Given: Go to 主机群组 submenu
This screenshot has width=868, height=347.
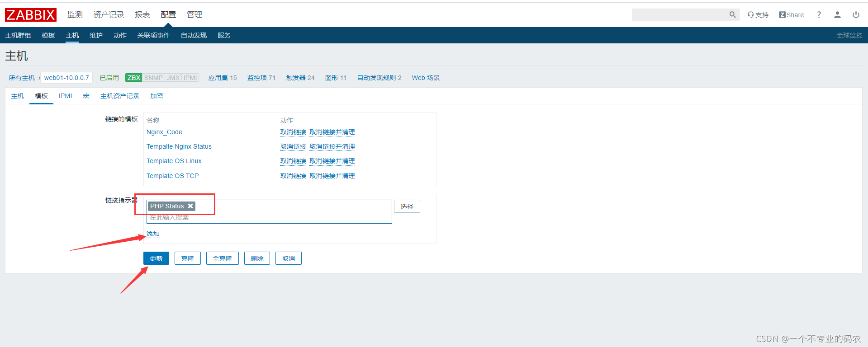Looking at the screenshot, I should click(18, 35).
